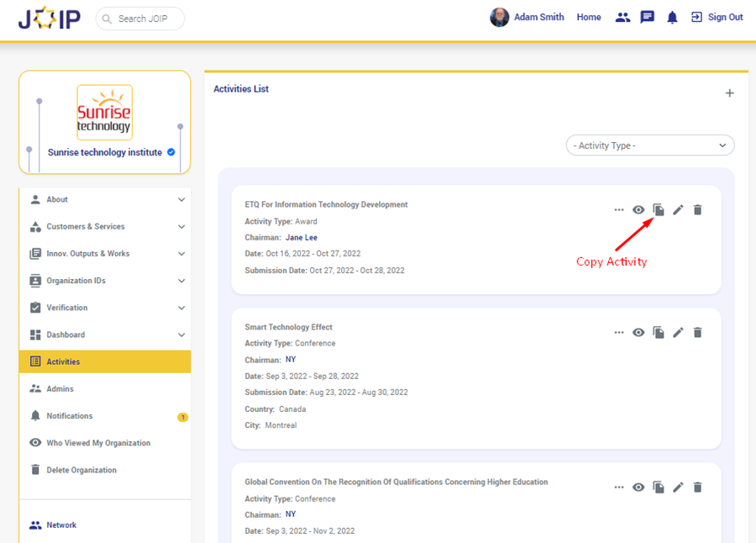Open the Activity Type dropdown filter
Image resolution: width=756 pixels, height=543 pixels.
pyautogui.click(x=650, y=145)
